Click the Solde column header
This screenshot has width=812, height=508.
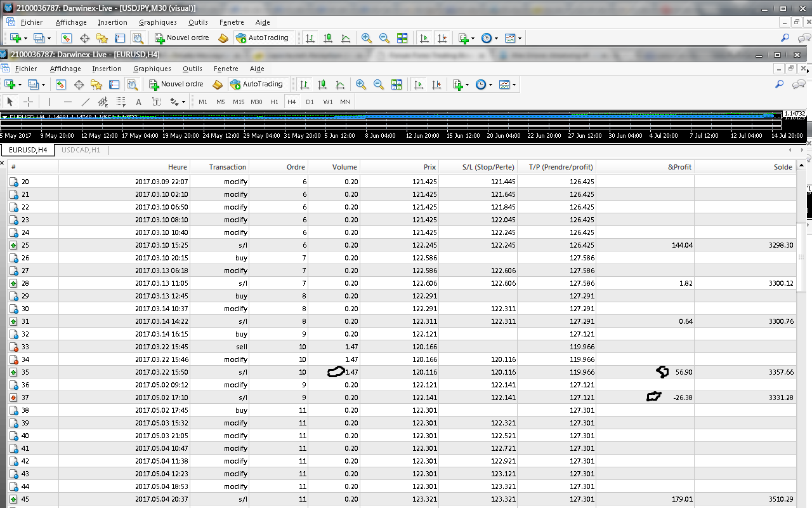tap(782, 167)
